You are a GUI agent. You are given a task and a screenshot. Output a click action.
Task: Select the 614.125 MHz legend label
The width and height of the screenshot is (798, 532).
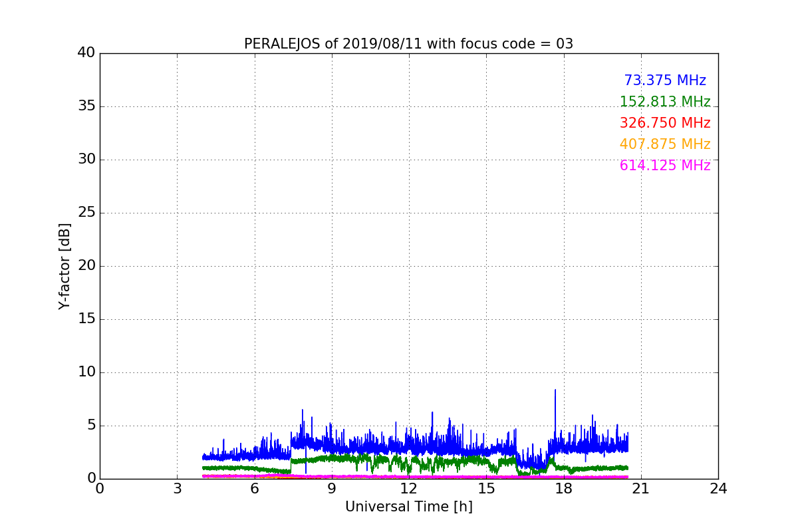tap(665, 166)
